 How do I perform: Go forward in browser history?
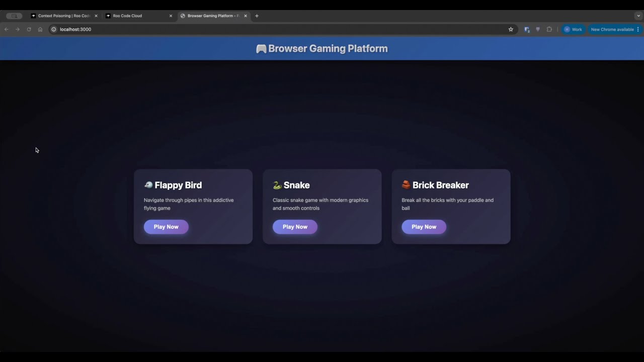click(x=18, y=29)
